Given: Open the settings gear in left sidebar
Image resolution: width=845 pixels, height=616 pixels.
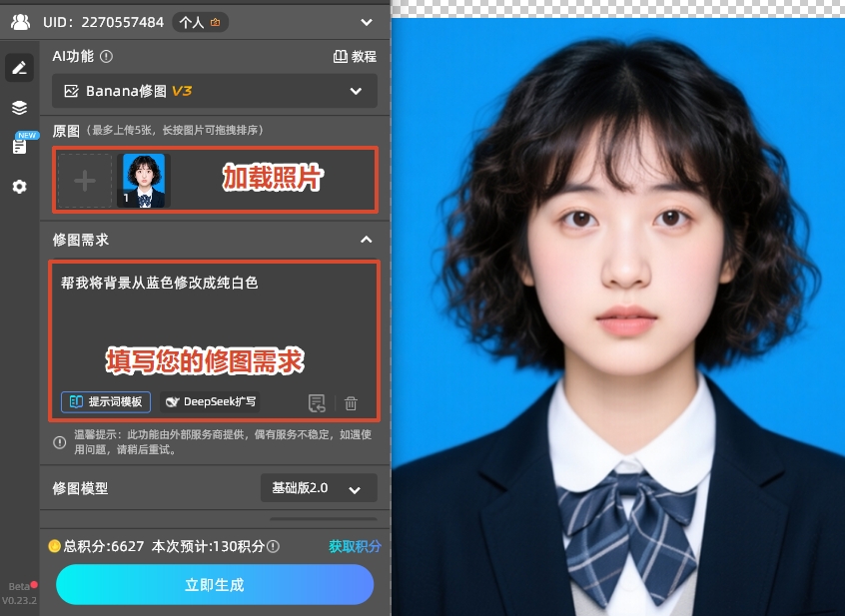Looking at the screenshot, I should point(19,187).
